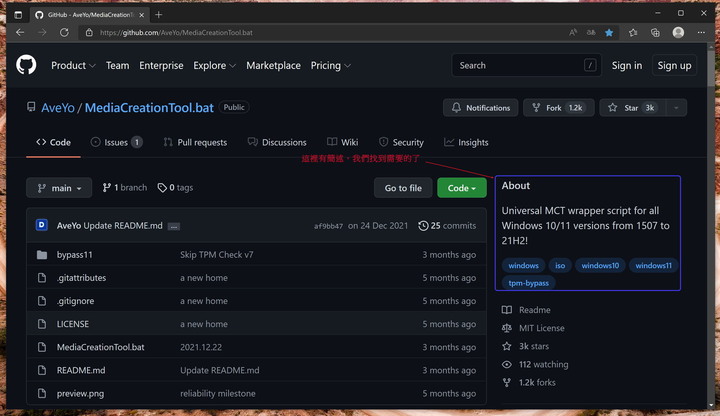The image size is (720, 416).
Task: Click the Notifications button
Action: (x=481, y=108)
